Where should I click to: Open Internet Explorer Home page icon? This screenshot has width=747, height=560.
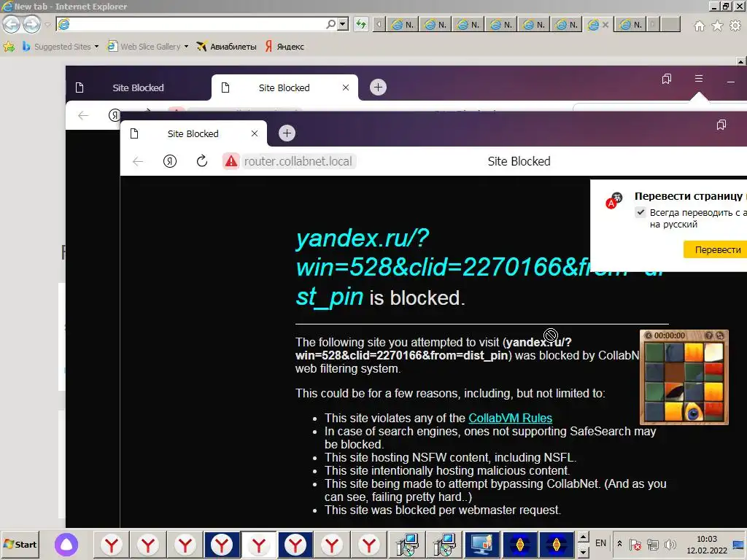tap(699, 26)
